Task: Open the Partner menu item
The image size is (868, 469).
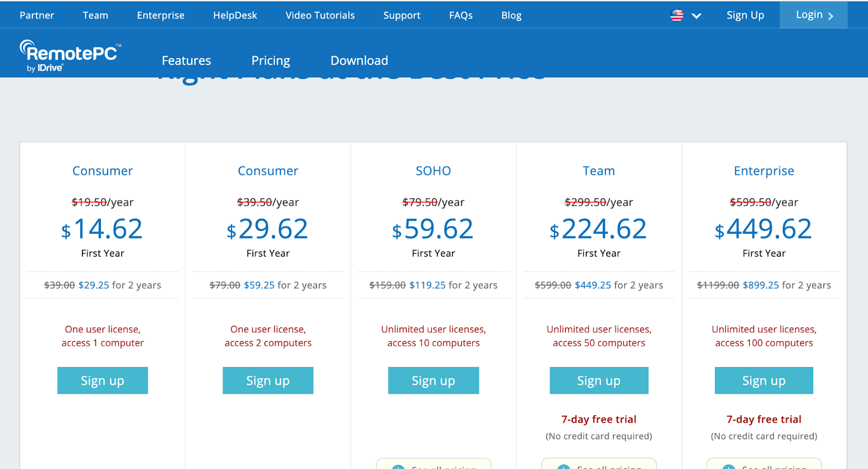Action: pos(37,15)
